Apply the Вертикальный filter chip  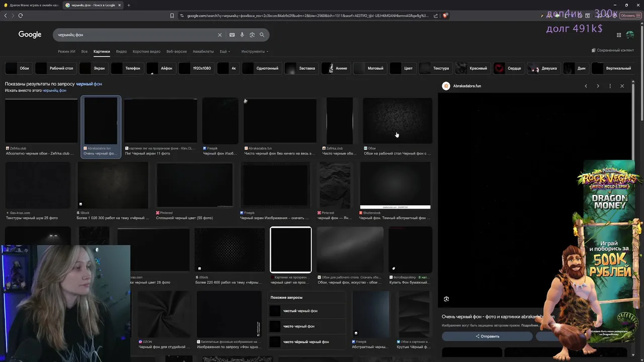click(612, 68)
